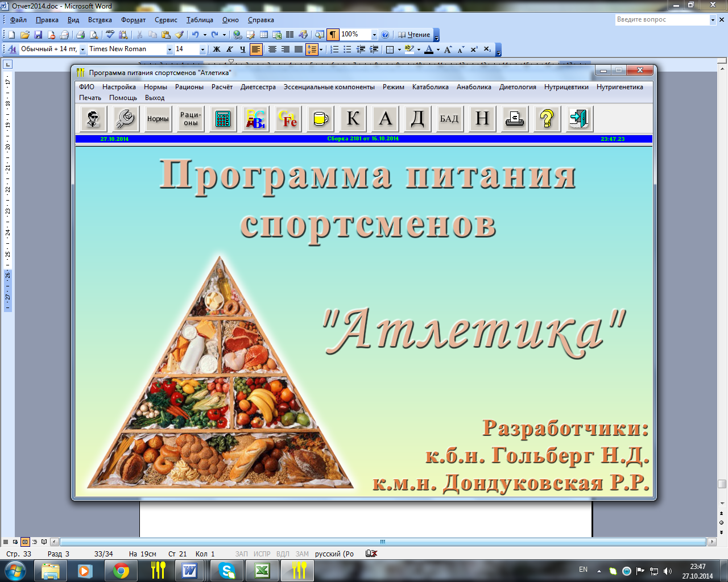Click Word's horizontal scrollbar thumb

[x=383, y=542]
